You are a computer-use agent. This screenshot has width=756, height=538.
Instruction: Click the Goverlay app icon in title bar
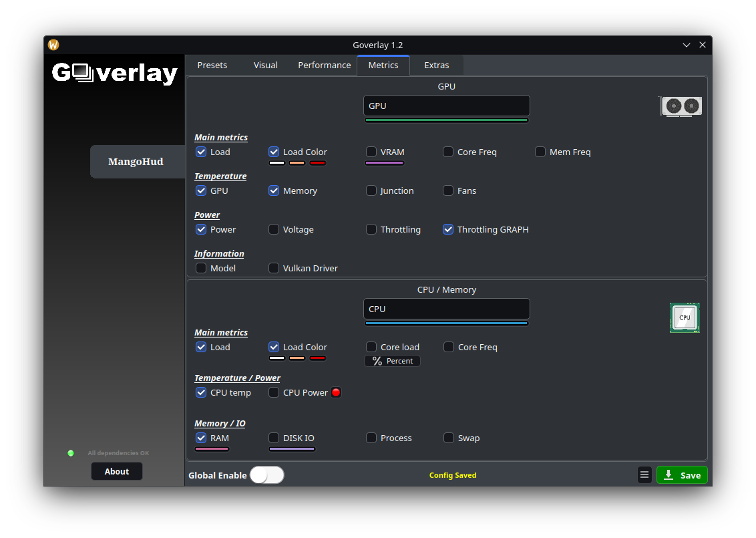point(53,45)
